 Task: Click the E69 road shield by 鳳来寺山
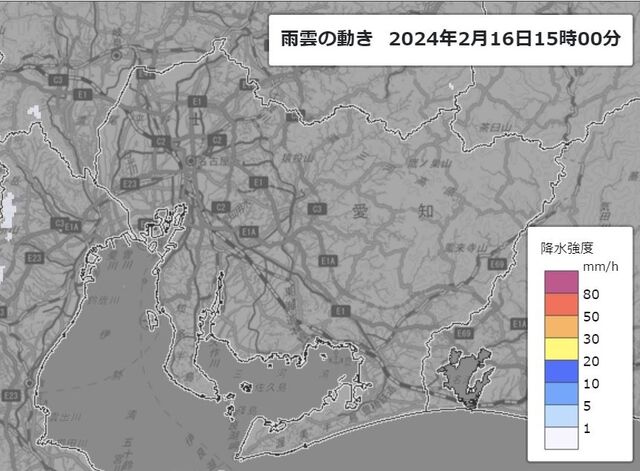pyautogui.click(x=497, y=264)
